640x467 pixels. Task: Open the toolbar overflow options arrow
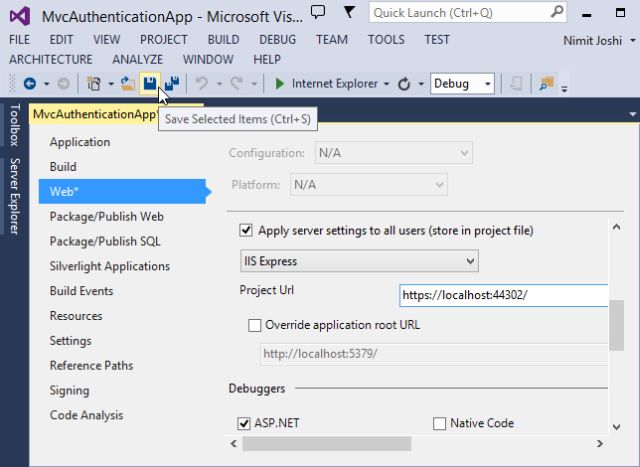[564, 88]
